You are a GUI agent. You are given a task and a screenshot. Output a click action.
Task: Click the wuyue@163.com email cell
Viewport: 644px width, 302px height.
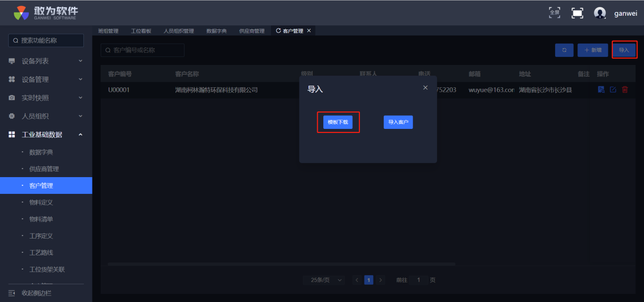click(491, 90)
